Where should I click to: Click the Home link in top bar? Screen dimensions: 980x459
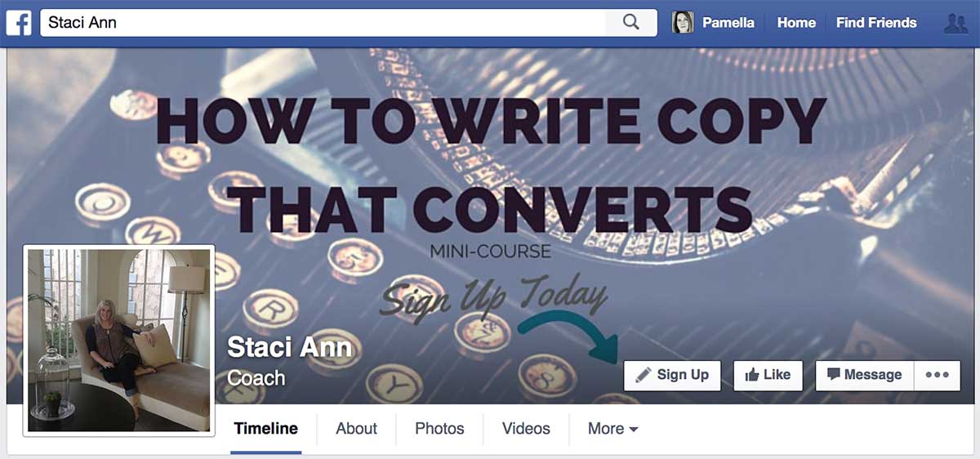pyautogui.click(x=796, y=23)
